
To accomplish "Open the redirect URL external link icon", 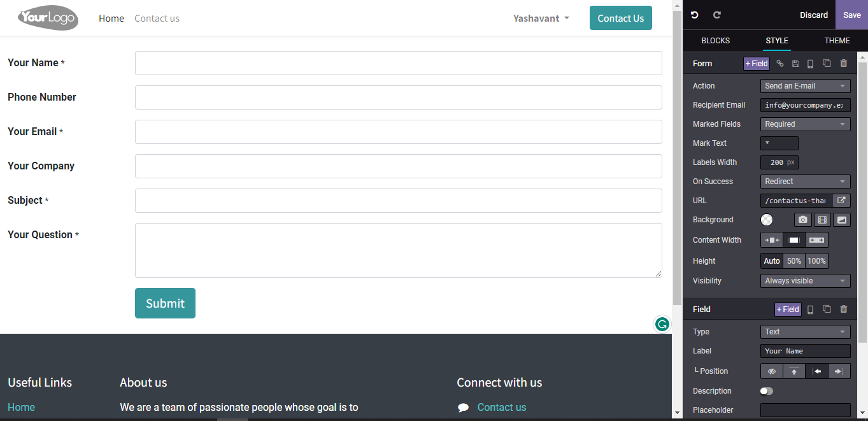I will tap(841, 201).
